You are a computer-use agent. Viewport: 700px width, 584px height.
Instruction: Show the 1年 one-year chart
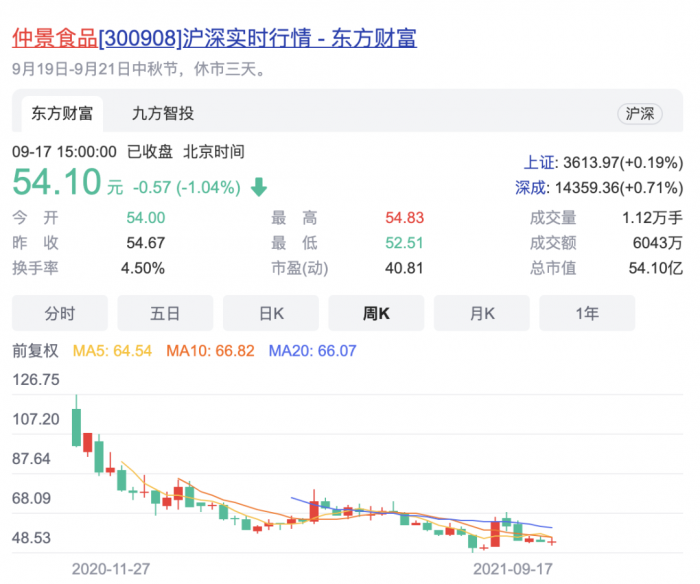pos(587,313)
